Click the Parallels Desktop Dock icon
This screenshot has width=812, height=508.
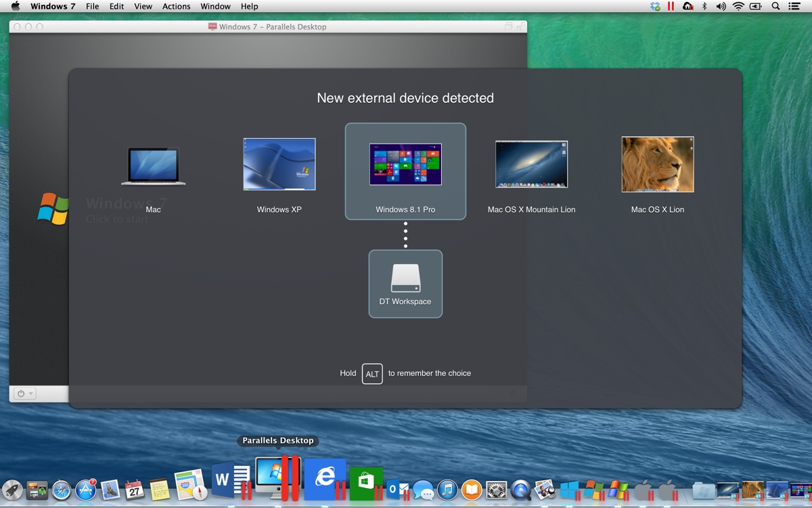[274, 478]
